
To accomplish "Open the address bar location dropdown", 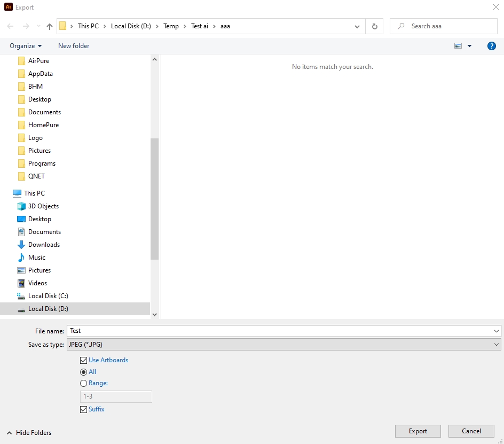I will coord(357,26).
